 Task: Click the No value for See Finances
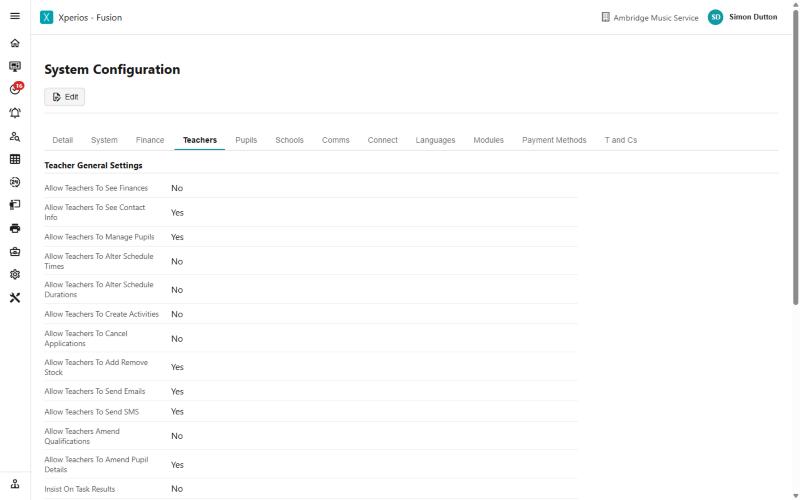pos(177,188)
